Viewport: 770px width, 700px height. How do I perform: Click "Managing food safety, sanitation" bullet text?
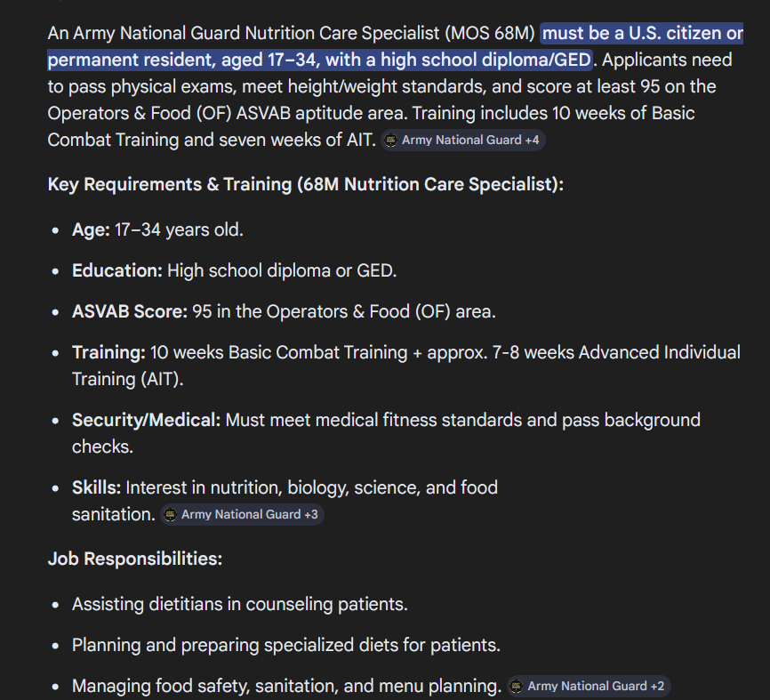coord(287,687)
